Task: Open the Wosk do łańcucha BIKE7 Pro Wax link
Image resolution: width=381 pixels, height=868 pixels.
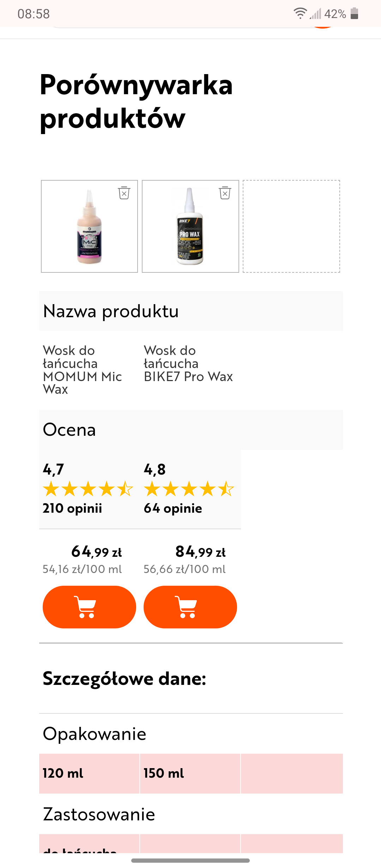Action: point(188,363)
